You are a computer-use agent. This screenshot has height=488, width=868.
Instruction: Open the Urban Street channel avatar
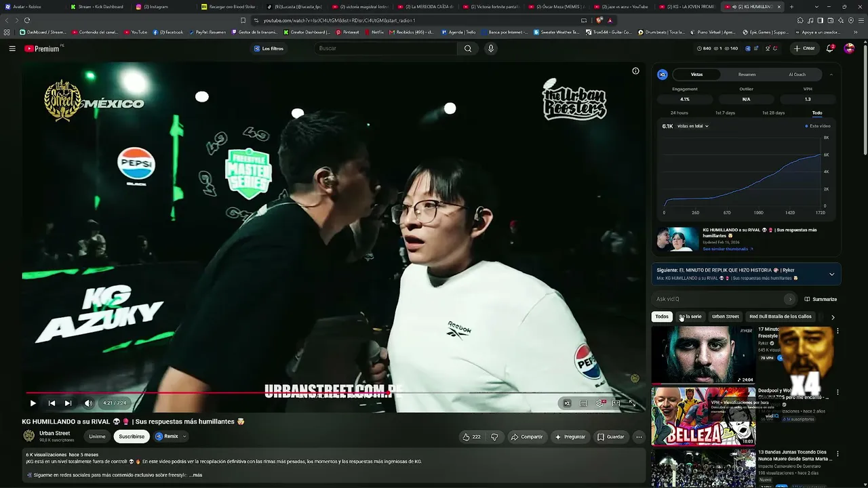tap(29, 436)
